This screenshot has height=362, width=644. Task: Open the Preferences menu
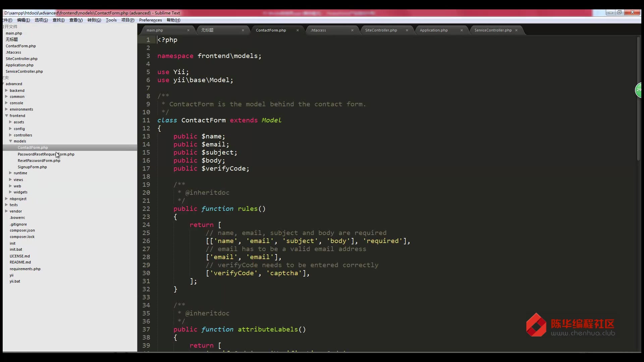click(150, 20)
